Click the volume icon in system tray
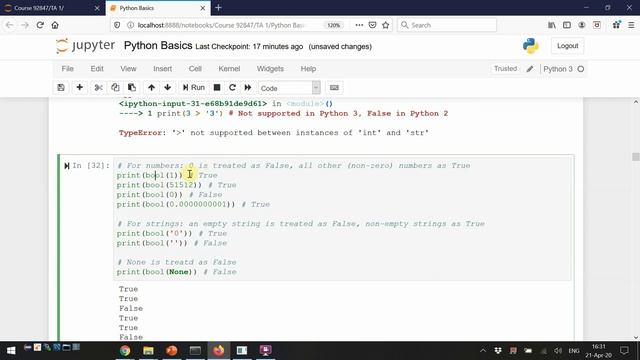The width and height of the screenshot is (640, 360). pyautogui.click(x=558, y=351)
